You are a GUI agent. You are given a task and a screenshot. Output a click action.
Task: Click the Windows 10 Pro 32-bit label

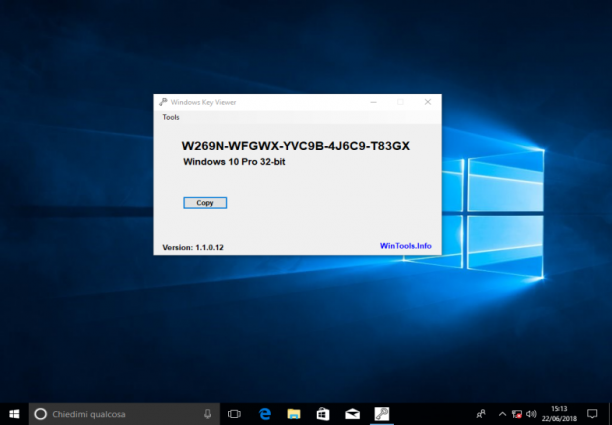coord(234,162)
